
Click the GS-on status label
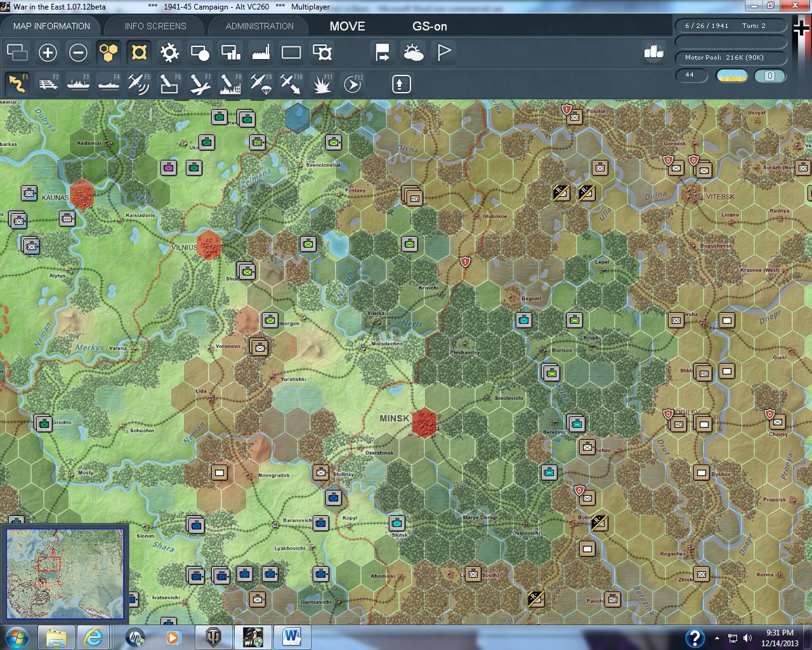click(429, 26)
